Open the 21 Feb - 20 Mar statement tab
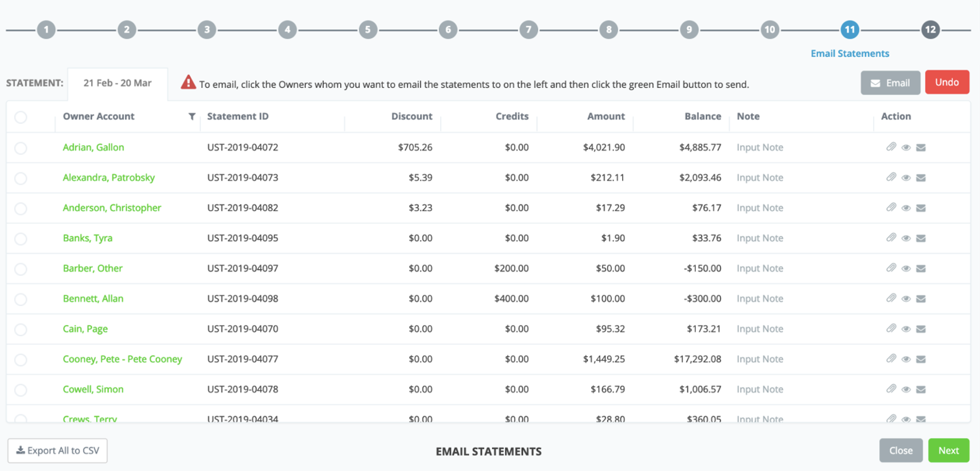 pyautogui.click(x=117, y=83)
